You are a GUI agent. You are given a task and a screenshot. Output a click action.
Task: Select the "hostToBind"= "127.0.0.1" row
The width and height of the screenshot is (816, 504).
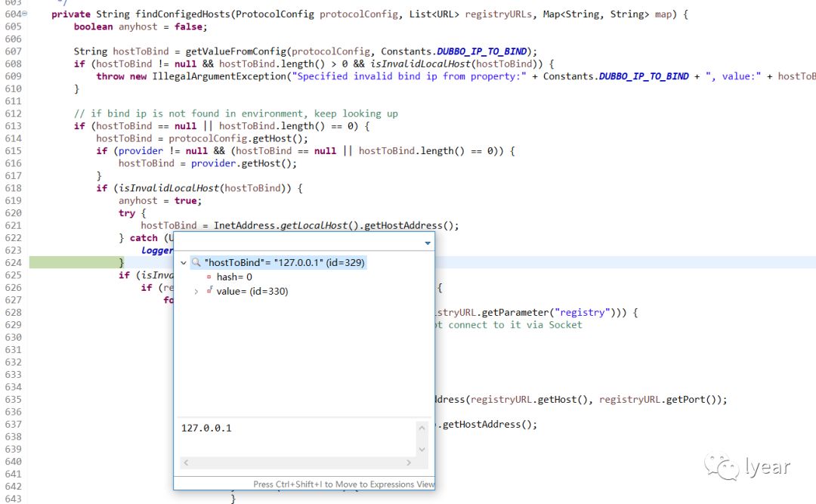pyautogui.click(x=278, y=262)
